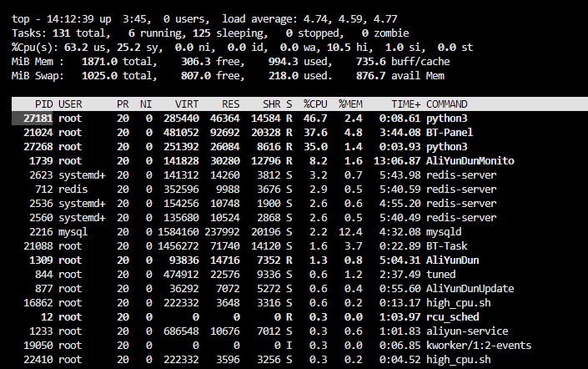
Task: Click the AliYunDunUpdate command name
Action: [470, 289]
